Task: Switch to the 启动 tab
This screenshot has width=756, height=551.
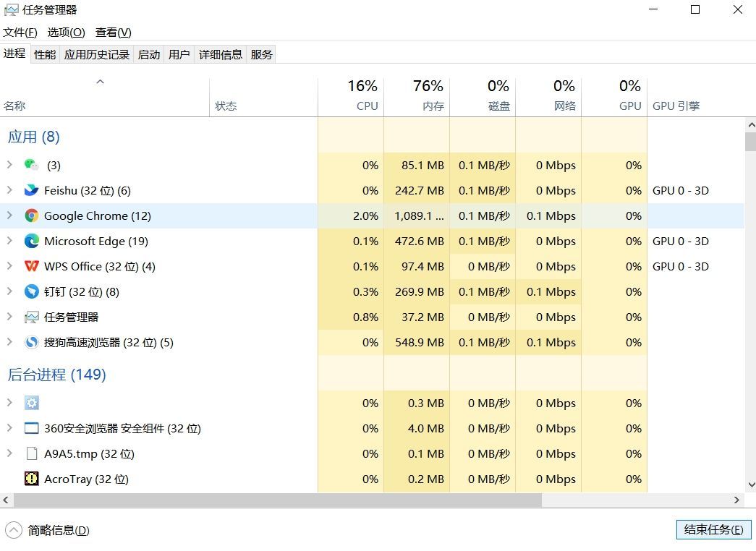Action: (149, 54)
